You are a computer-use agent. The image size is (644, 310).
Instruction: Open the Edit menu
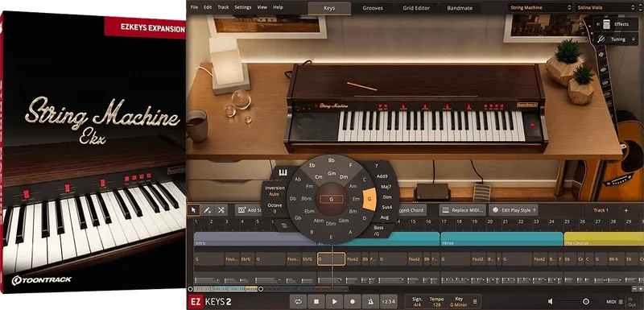(208, 7)
